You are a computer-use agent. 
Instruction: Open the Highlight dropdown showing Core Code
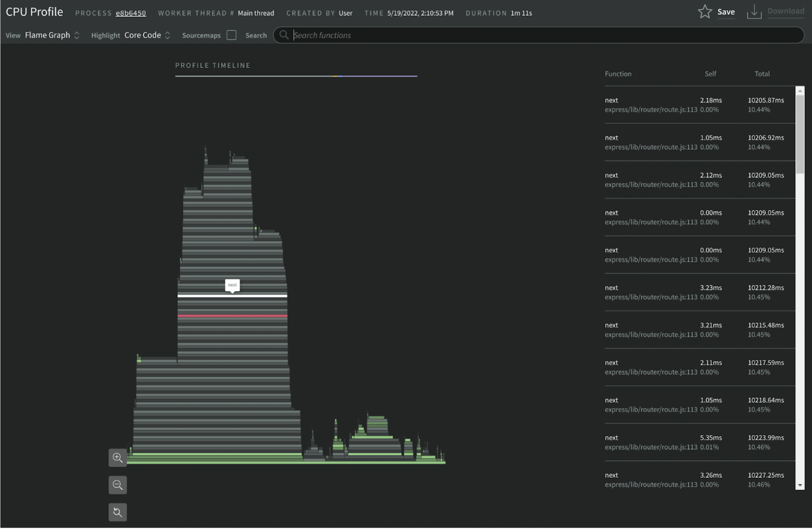(147, 35)
